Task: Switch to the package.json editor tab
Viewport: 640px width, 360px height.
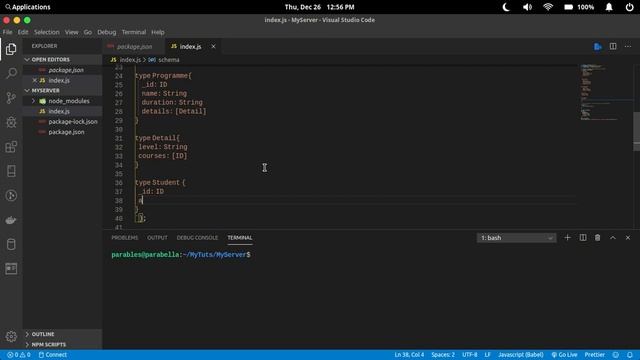Action: pyautogui.click(x=134, y=47)
